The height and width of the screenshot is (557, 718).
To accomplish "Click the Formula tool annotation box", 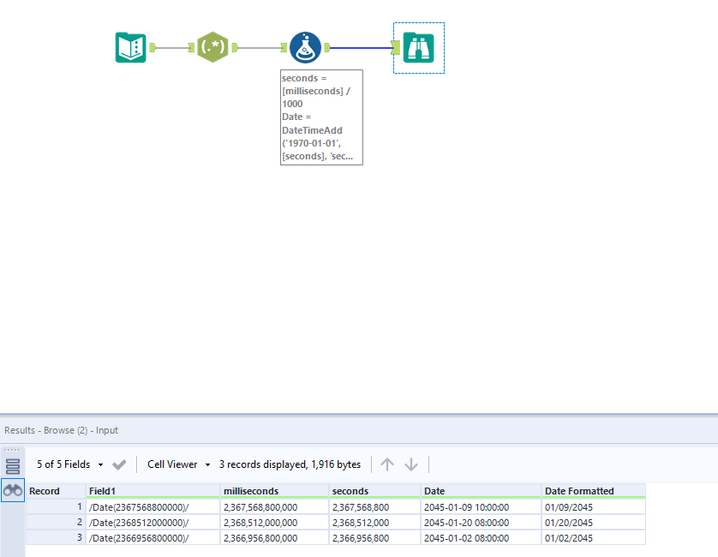I will [321, 117].
